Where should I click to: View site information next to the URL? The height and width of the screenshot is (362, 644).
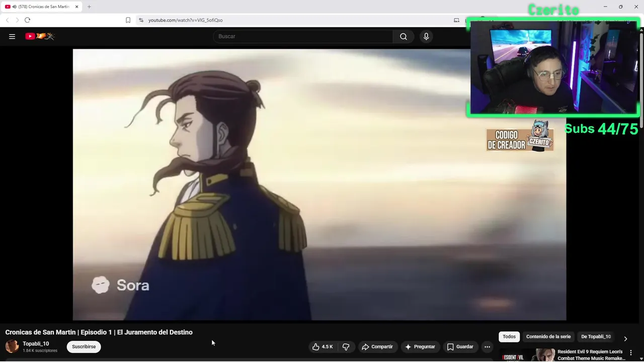click(x=141, y=20)
